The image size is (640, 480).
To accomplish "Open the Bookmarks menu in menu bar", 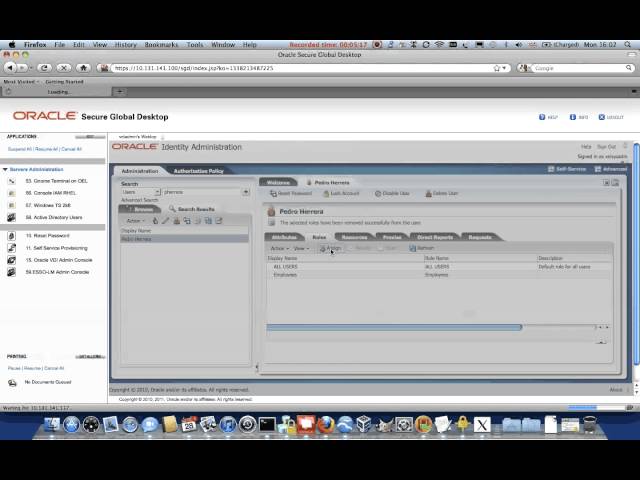I will (x=161, y=44).
